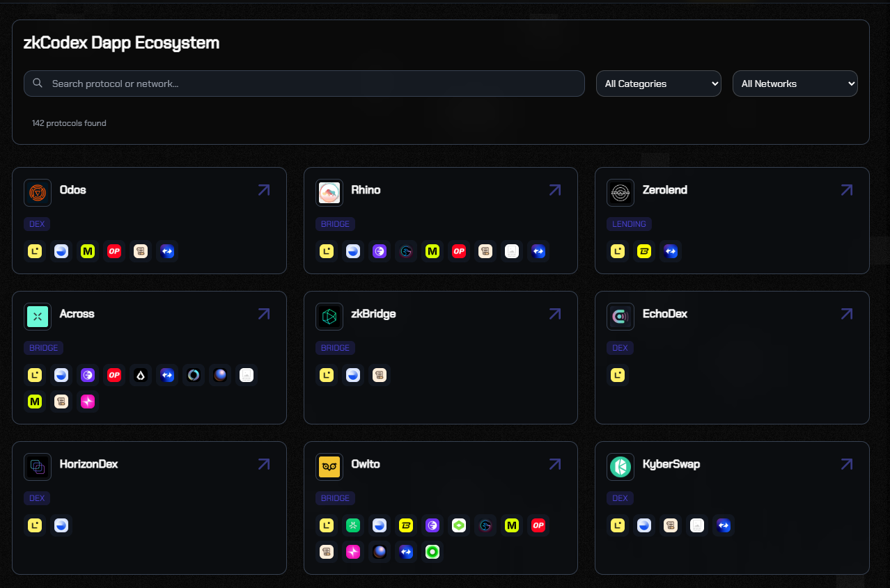
Task: Click the Zerolend circular logo
Action: [x=620, y=193]
